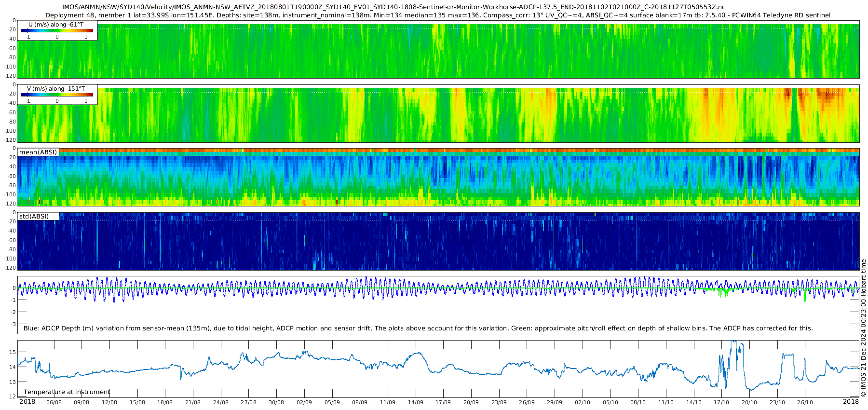The width and height of the screenshot is (868, 410).
Task: Click the 17/10 date tick label
Action: pyautogui.click(x=721, y=402)
